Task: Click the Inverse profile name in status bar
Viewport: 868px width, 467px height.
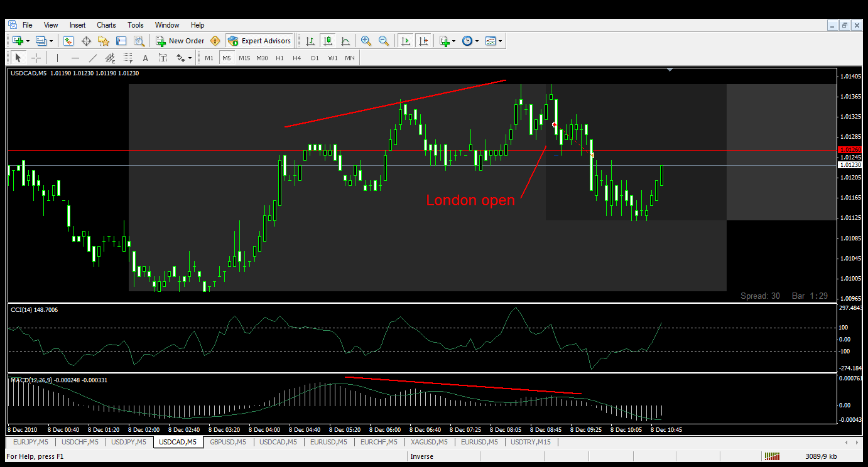Action: click(422, 456)
